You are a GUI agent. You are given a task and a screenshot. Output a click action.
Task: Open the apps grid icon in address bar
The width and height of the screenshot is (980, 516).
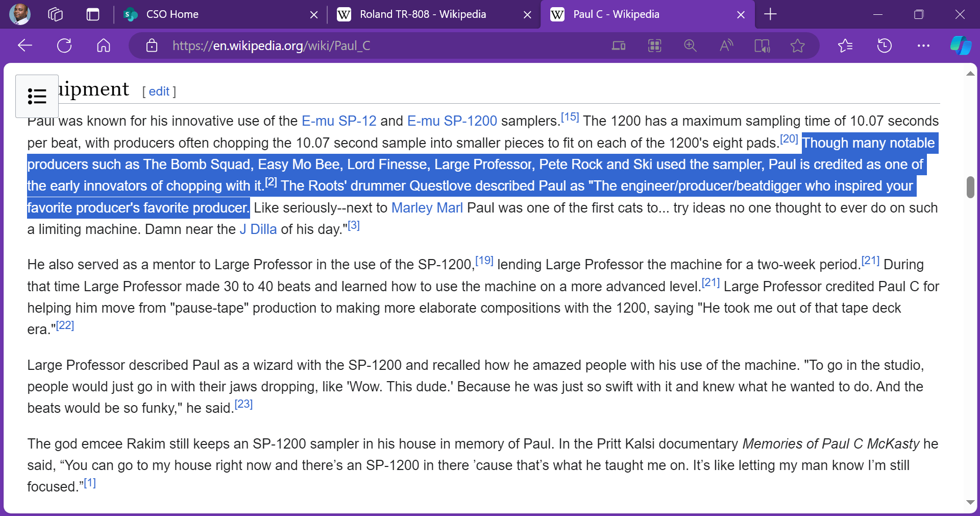pyautogui.click(x=654, y=45)
